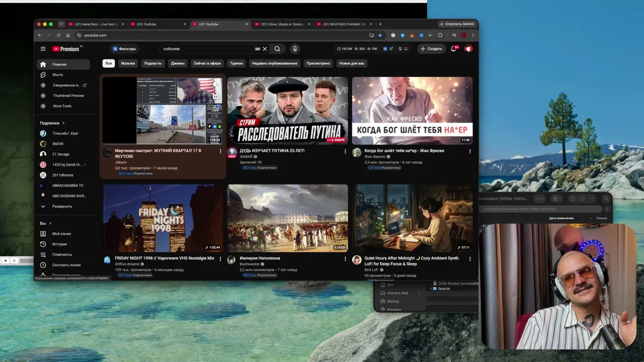Expand more subscriptions with Развернуть
The width and height of the screenshot is (644, 362).
point(63,206)
